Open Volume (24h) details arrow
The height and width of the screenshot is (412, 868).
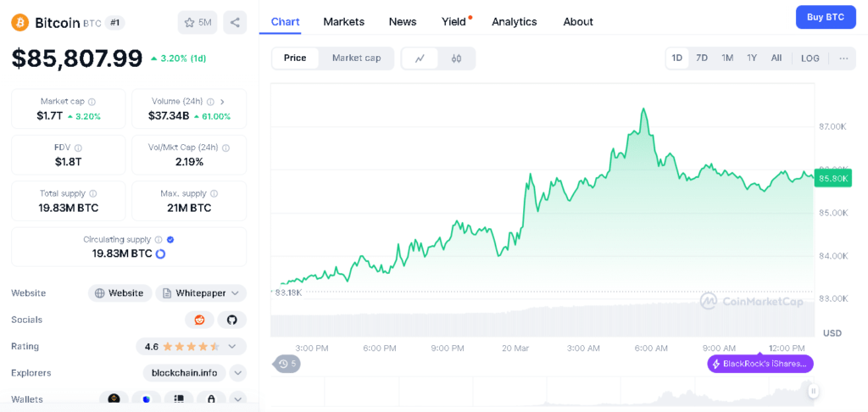pos(223,102)
